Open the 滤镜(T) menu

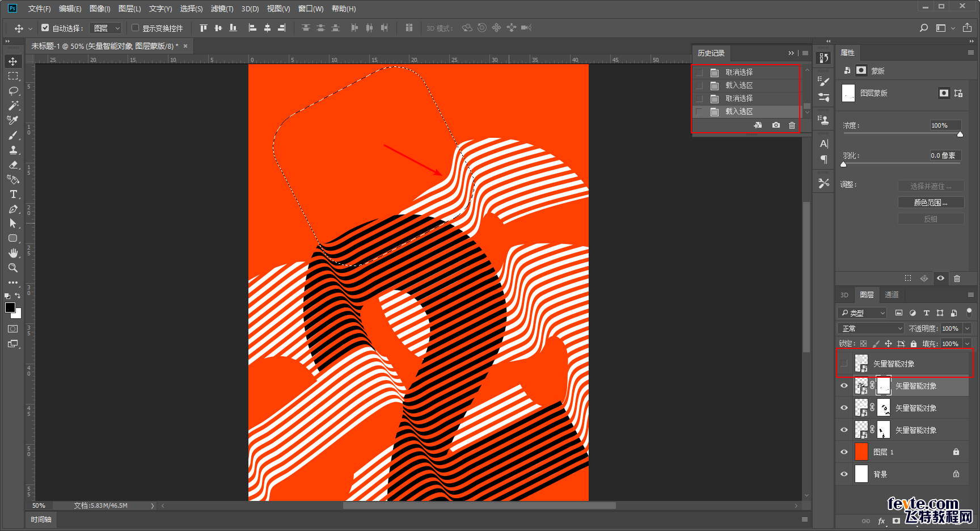coord(222,9)
